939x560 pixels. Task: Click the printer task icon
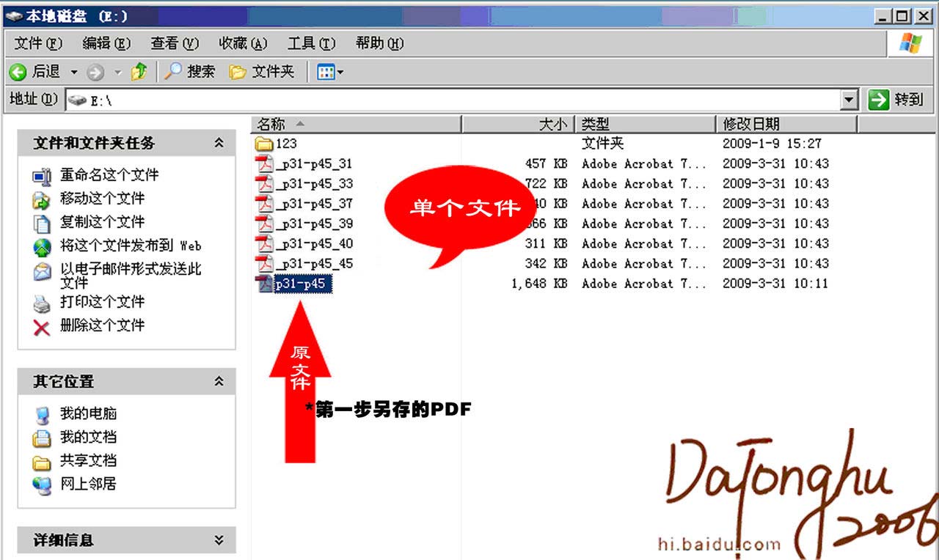[x=42, y=303]
